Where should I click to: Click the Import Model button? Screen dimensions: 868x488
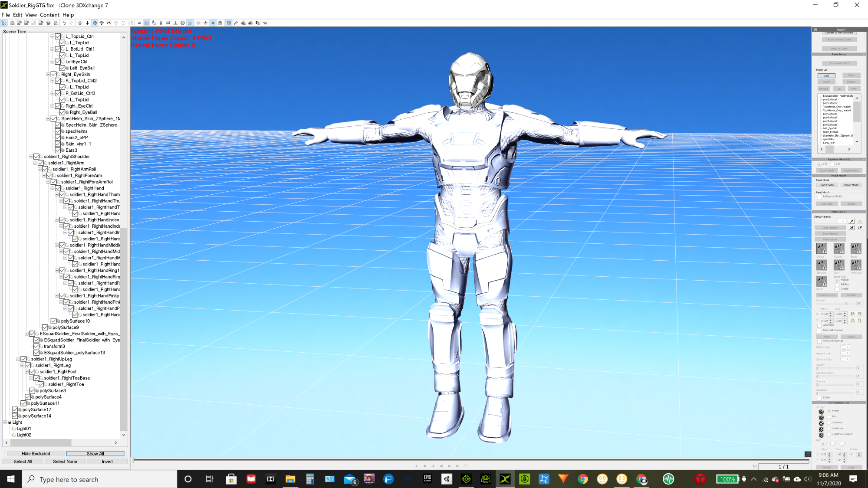tap(851, 185)
